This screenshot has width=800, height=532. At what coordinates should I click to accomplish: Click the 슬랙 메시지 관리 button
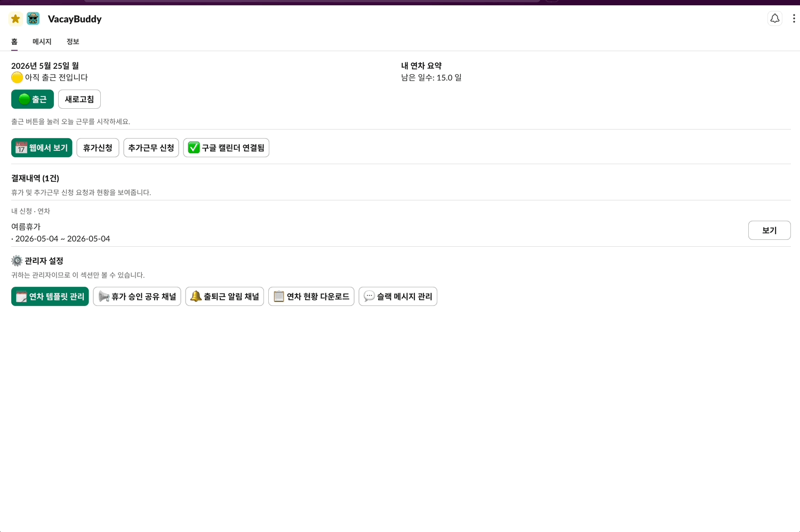coord(398,296)
